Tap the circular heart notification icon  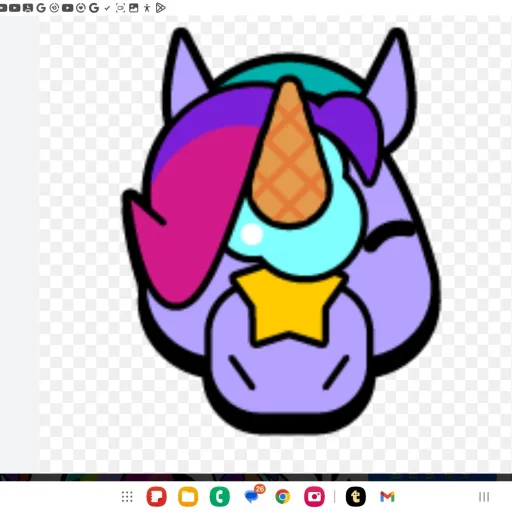pos(81,8)
